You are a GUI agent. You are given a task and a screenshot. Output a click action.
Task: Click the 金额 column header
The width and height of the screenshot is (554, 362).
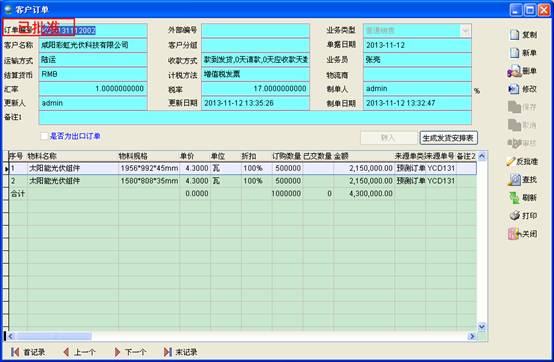tap(364, 156)
